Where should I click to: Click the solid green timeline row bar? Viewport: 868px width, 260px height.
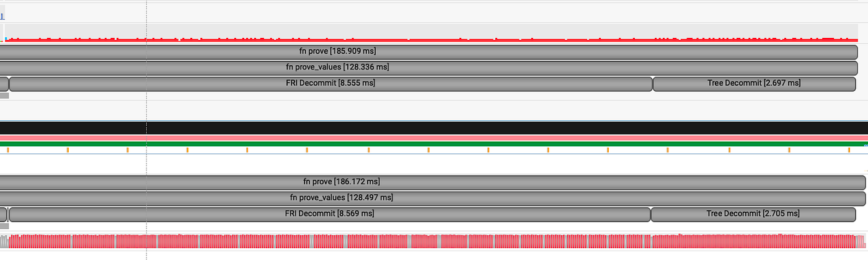(x=434, y=144)
